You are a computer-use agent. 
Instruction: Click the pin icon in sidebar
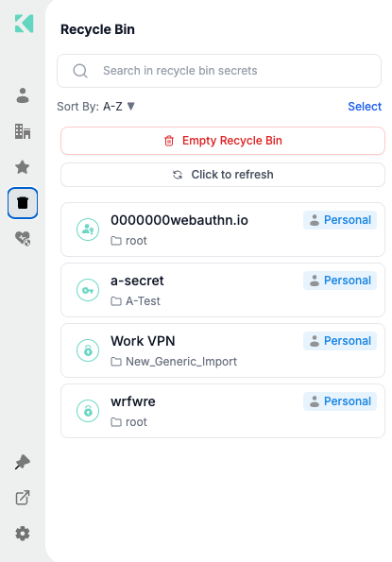tap(23, 462)
